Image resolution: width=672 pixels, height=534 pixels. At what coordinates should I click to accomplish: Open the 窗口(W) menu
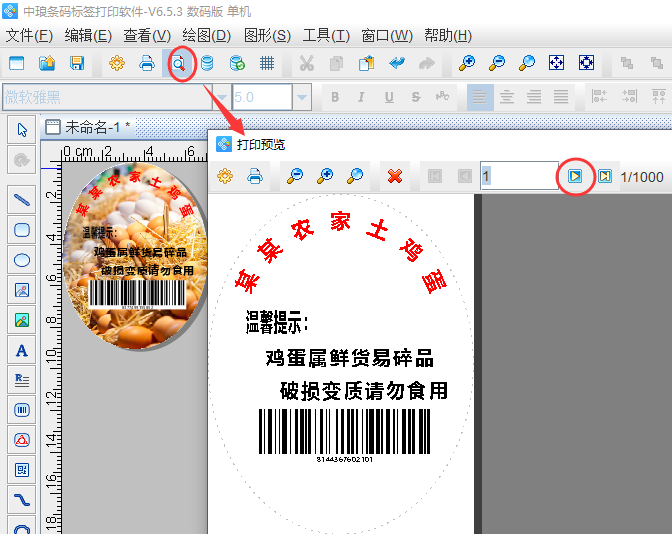pyautogui.click(x=387, y=36)
